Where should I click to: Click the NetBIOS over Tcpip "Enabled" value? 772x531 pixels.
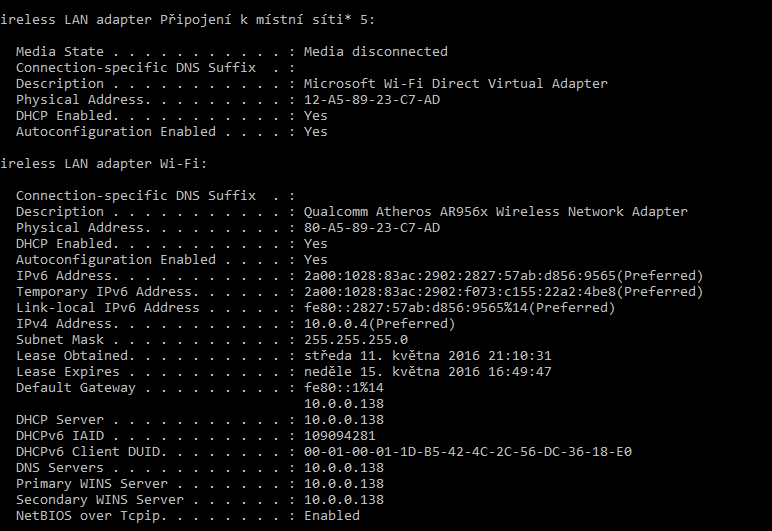coord(331,516)
